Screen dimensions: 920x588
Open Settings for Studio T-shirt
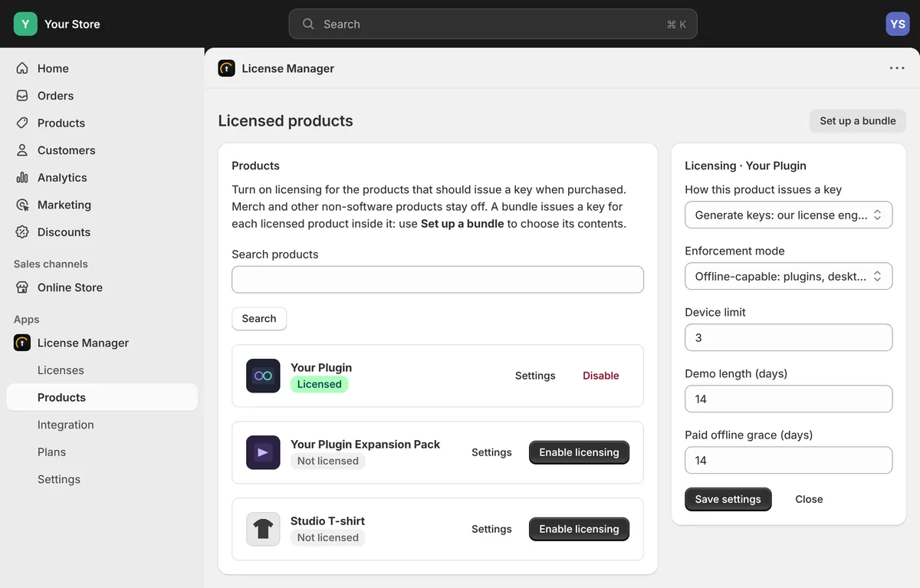click(x=491, y=529)
